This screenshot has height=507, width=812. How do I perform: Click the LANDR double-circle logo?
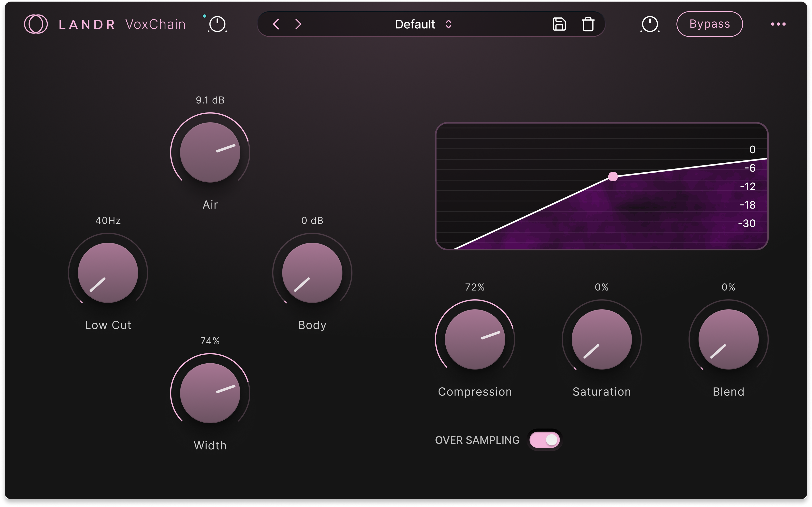pyautogui.click(x=35, y=24)
